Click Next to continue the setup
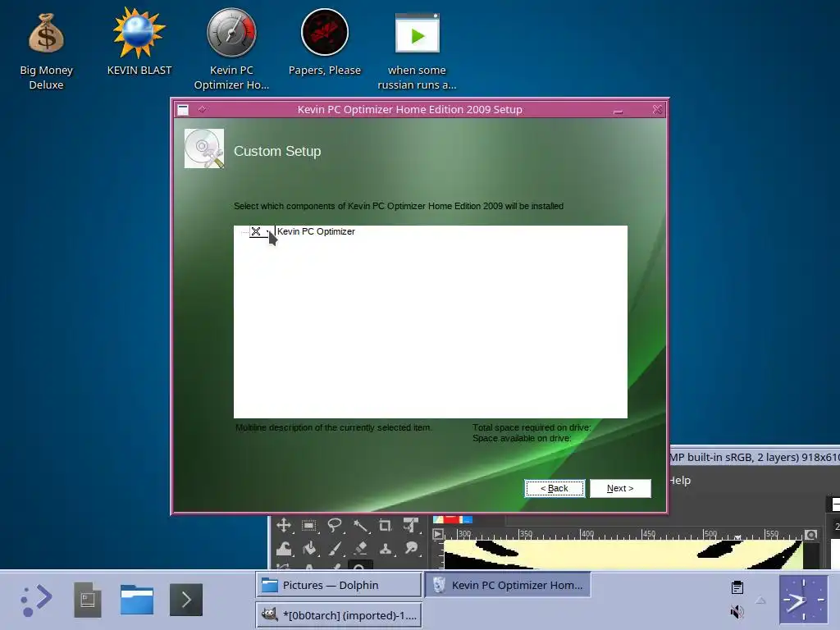Screen dimensions: 840x630 [620, 488]
